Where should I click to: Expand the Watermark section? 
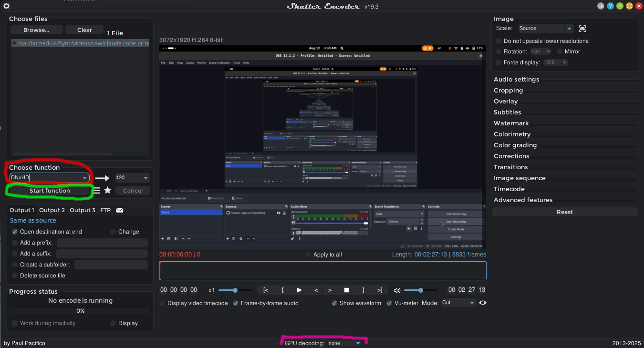(511, 123)
